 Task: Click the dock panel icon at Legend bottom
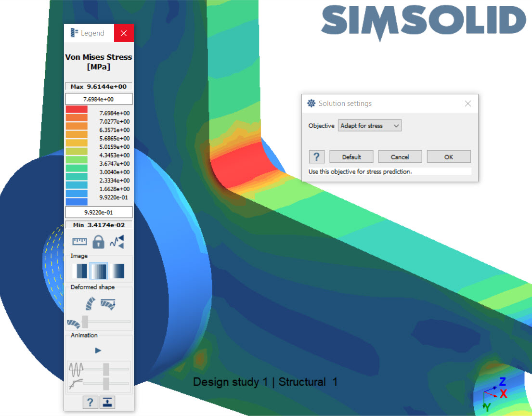107,402
